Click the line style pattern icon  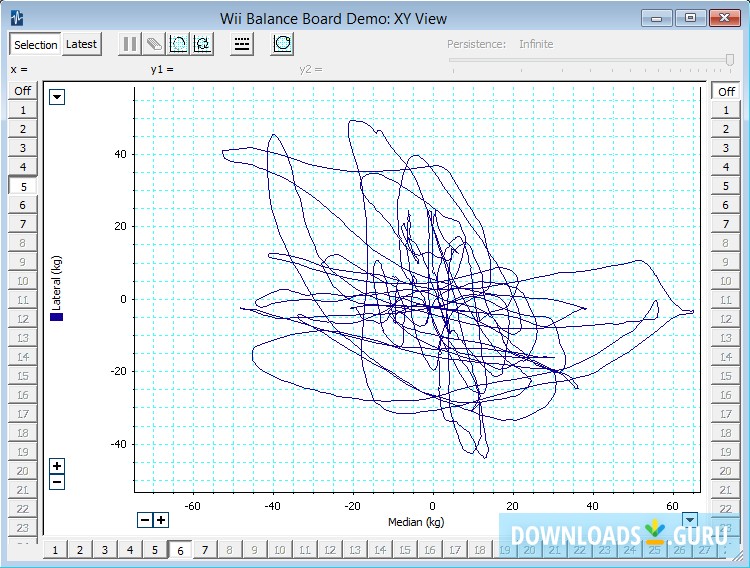[x=242, y=44]
